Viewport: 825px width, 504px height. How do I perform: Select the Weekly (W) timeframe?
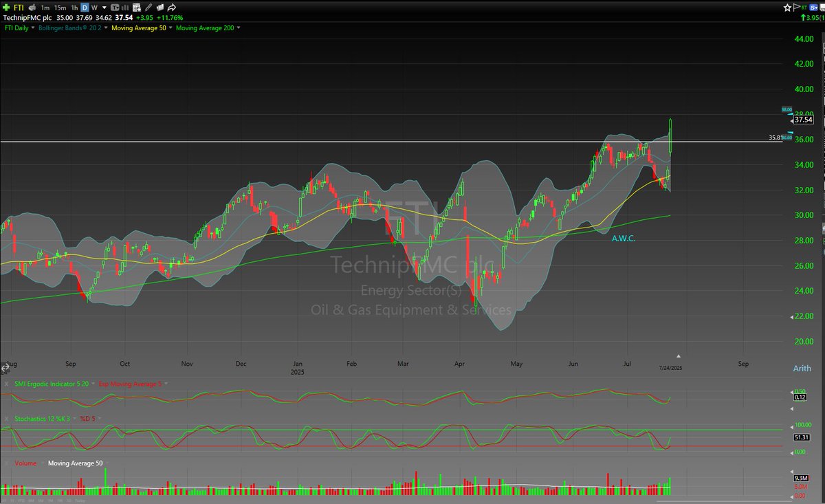[94, 8]
